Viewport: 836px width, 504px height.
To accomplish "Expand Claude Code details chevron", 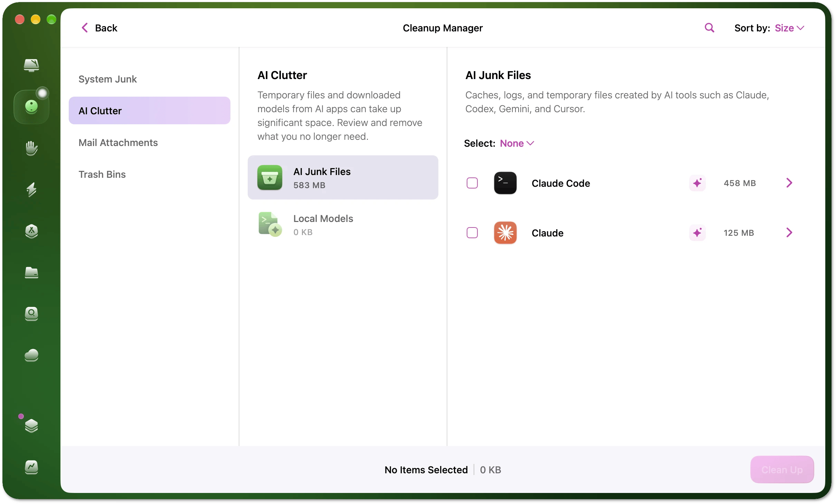I will pyautogui.click(x=789, y=183).
